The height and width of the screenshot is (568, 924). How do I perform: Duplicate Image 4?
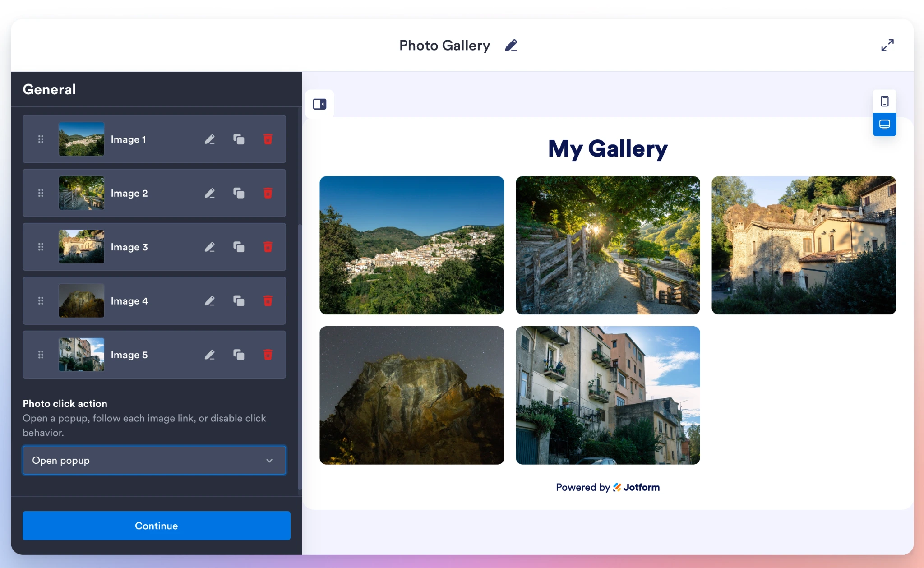239,300
